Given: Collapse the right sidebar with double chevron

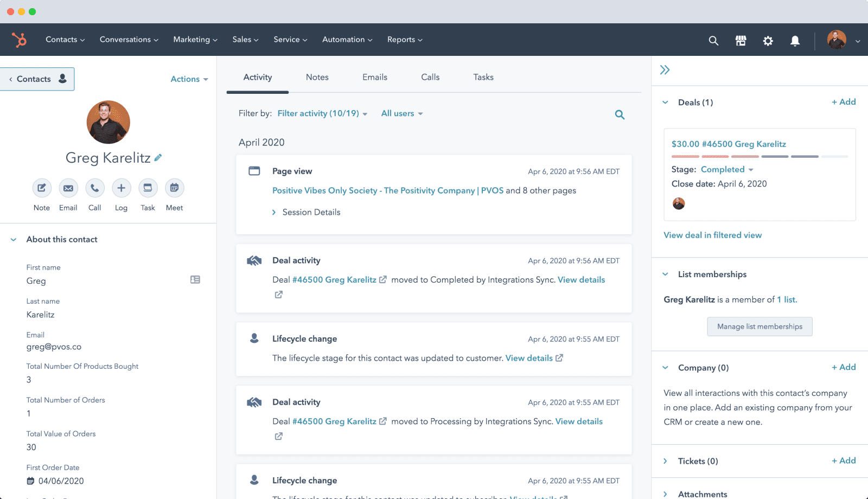Looking at the screenshot, I should tap(665, 70).
